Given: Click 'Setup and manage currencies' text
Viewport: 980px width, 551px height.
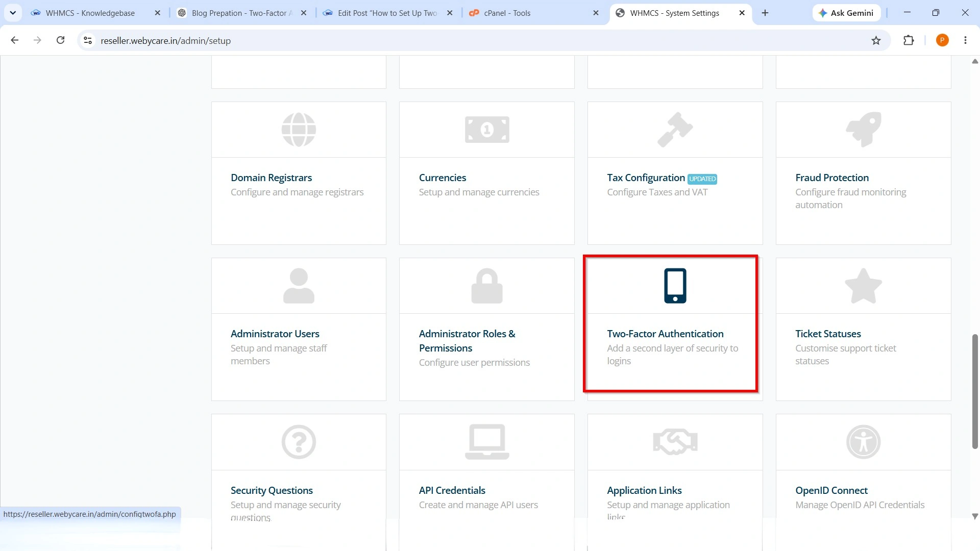Looking at the screenshot, I should click(x=479, y=192).
